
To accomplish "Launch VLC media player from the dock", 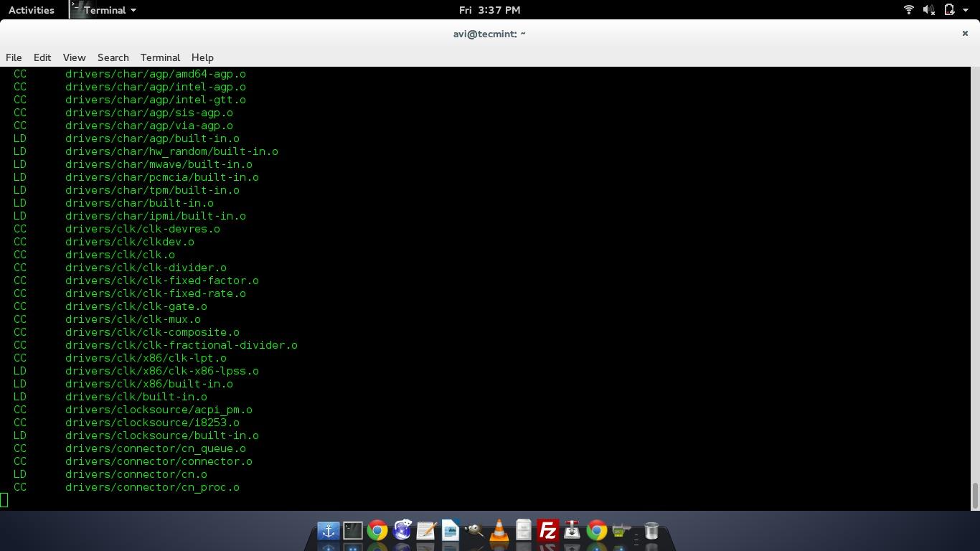I will (499, 531).
